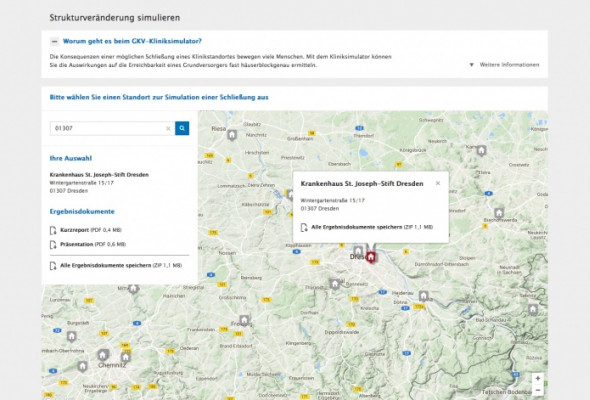Select the hospital marker near Kamenz

(481, 151)
